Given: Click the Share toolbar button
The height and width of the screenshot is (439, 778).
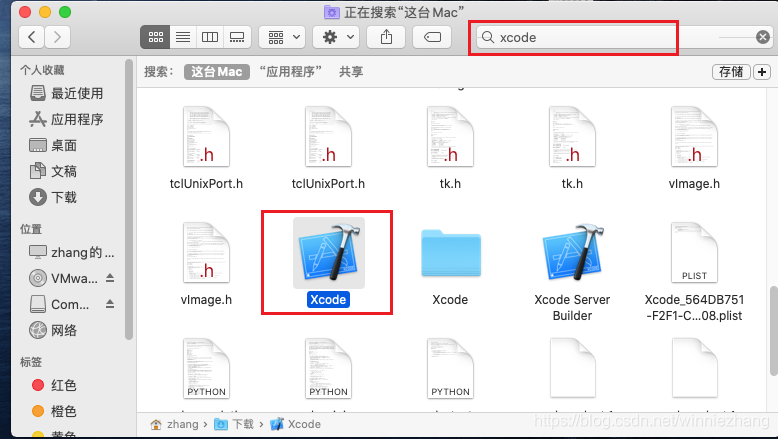Looking at the screenshot, I should tap(387, 37).
